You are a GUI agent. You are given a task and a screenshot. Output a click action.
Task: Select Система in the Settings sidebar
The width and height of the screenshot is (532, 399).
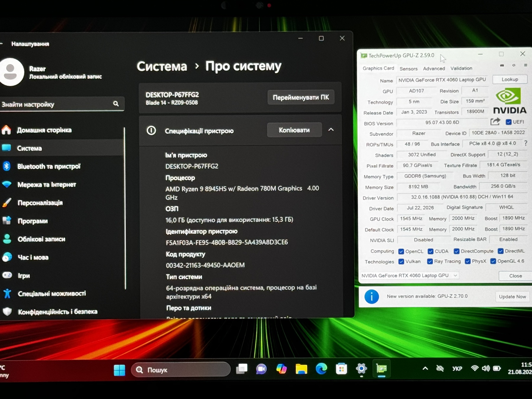click(62, 148)
